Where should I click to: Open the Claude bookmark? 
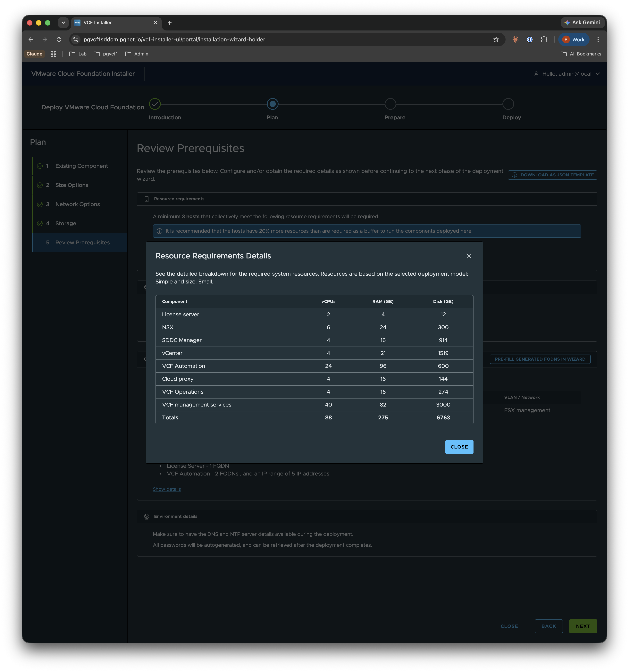pos(34,54)
